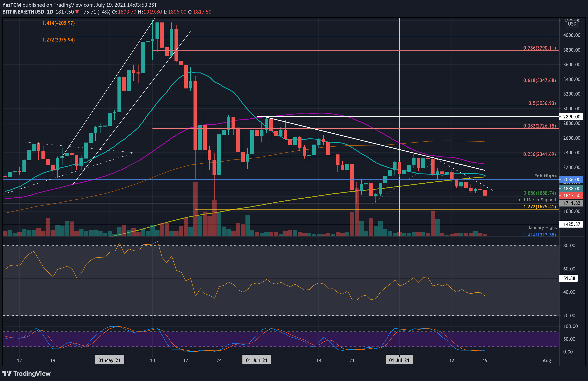Click the Aug label on time axis
This screenshot has width=588, height=381.
(x=547, y=361)
